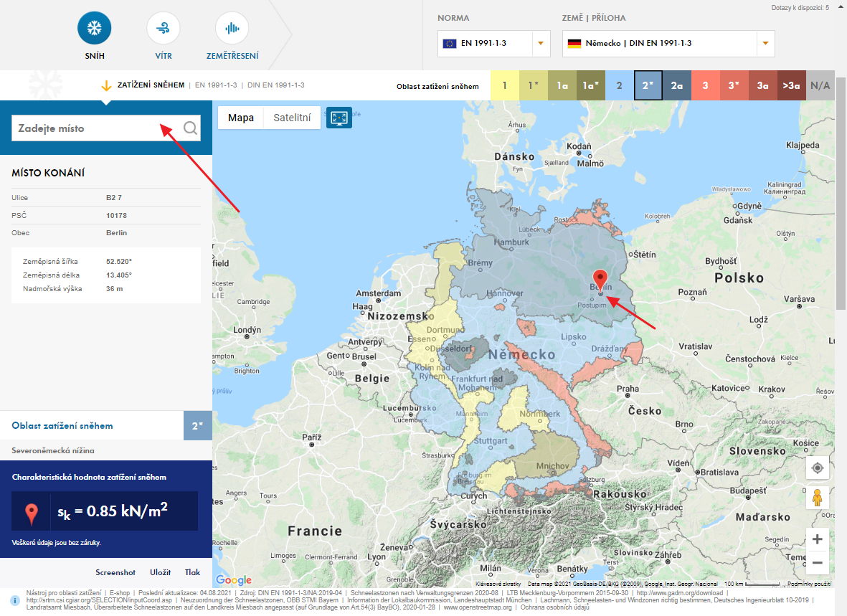Click orange arrow beside Zatížení sněhem

pos(106,85)
